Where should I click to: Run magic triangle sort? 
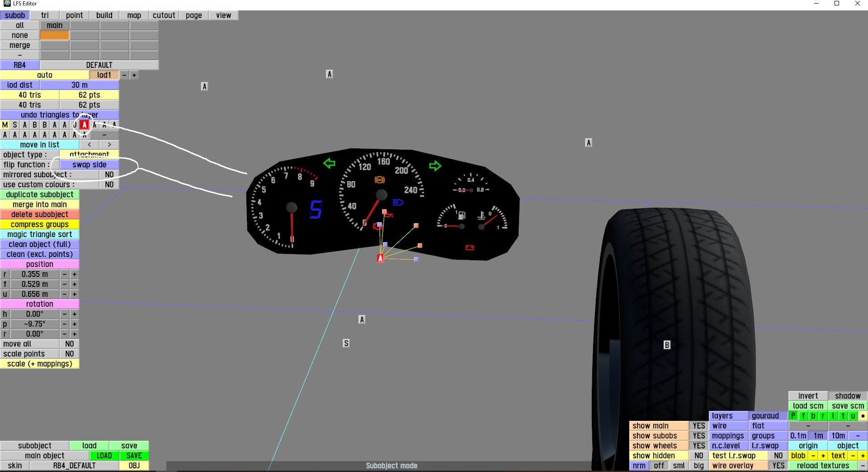pos(40,234)
